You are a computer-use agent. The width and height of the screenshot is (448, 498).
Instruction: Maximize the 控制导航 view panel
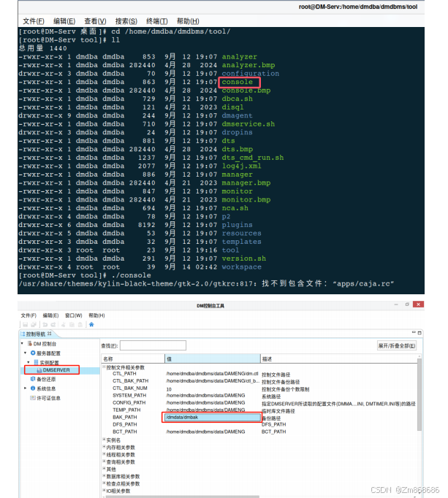(x=419, y=332)
